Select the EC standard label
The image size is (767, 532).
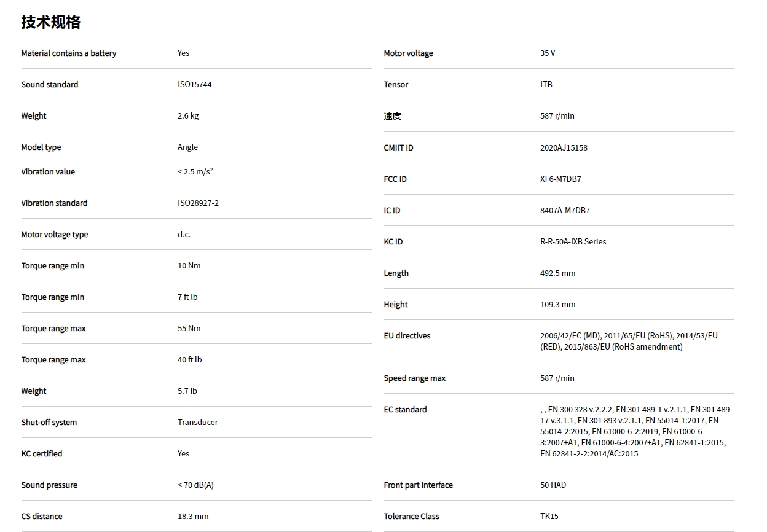405,410
